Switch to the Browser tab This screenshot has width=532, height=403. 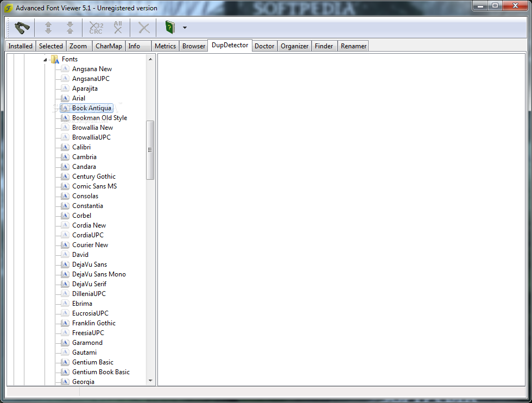pos(194,46)
